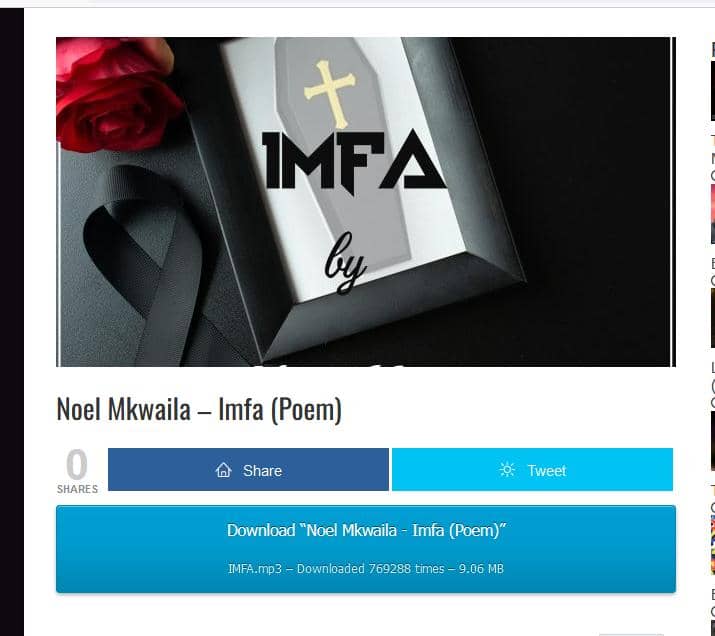Open the "Noel Mkwaila – Imfa (Poem)" title
Screen dimensions: 715x636
199,410
